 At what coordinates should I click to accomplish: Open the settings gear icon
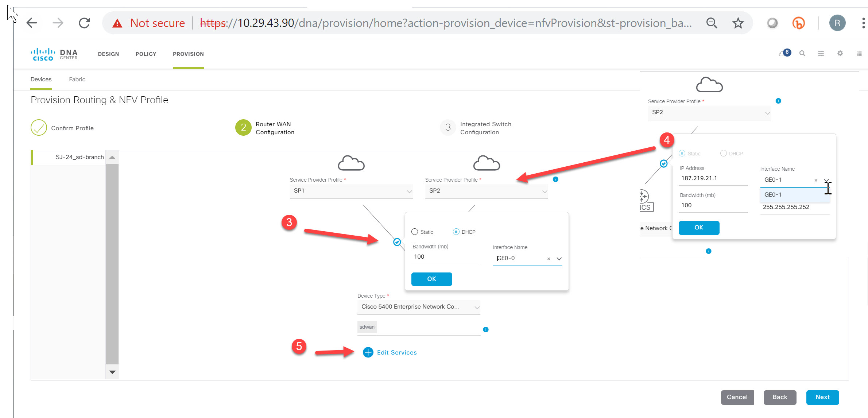coord(840,53)
